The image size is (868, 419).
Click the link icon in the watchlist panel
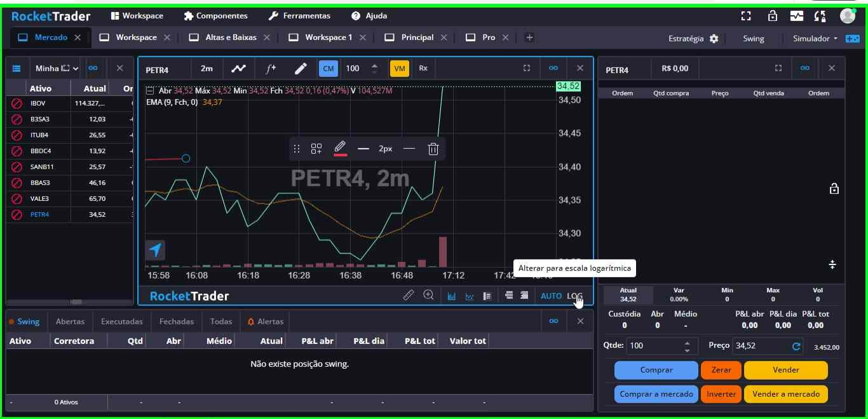click(93, 68)
